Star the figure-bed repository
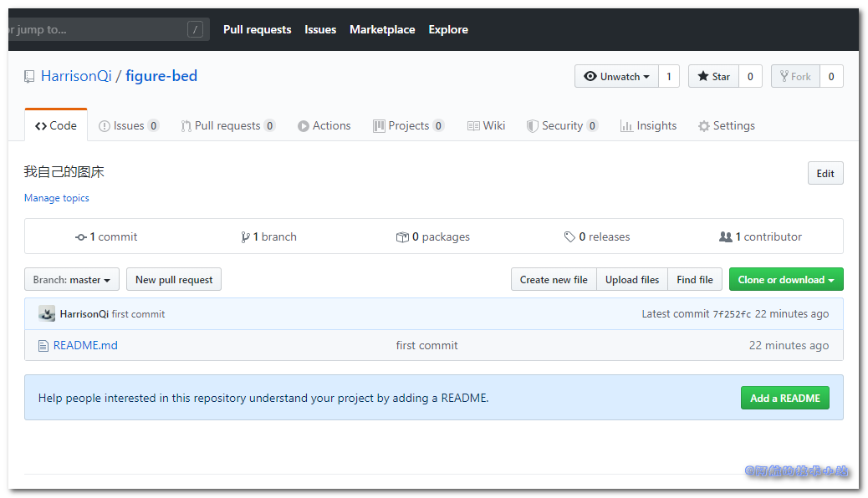868x498 pixels. click(x=713, y=77)
